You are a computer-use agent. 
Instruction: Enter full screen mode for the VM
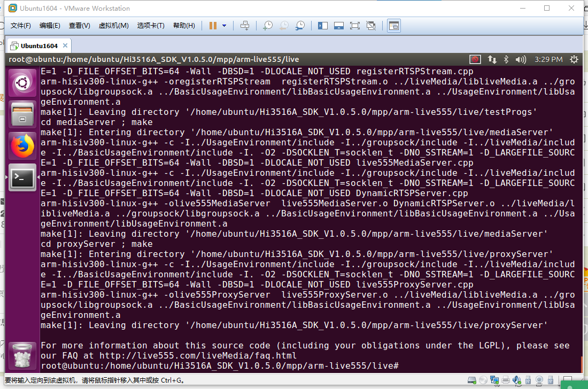click(x=354, y=25)
